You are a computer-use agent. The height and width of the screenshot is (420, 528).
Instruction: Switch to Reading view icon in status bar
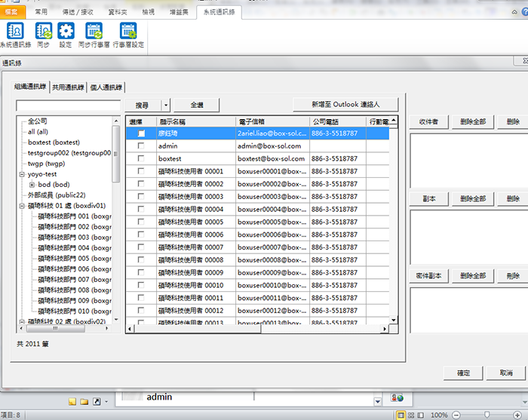[421, 415]
